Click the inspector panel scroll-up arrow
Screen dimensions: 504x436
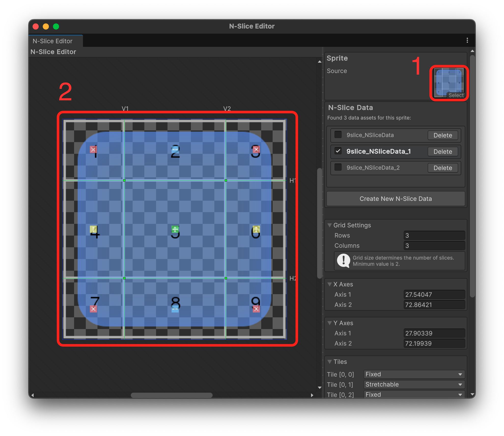[472, 51]
